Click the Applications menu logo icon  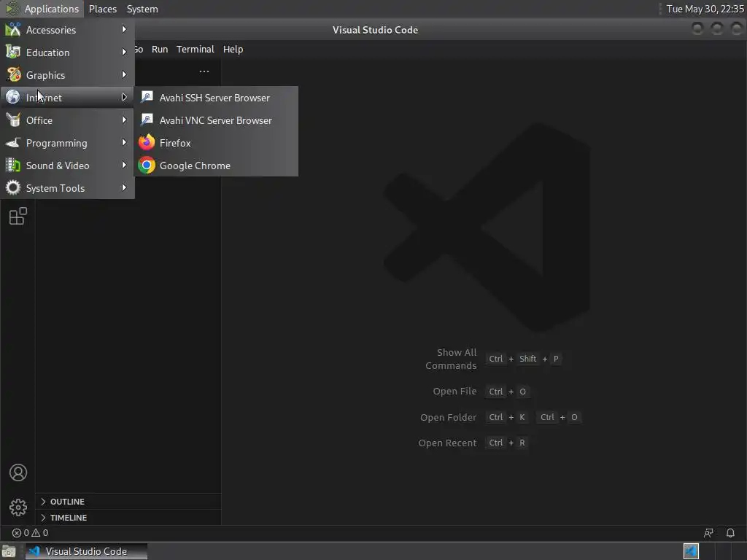tap(12, 9)
